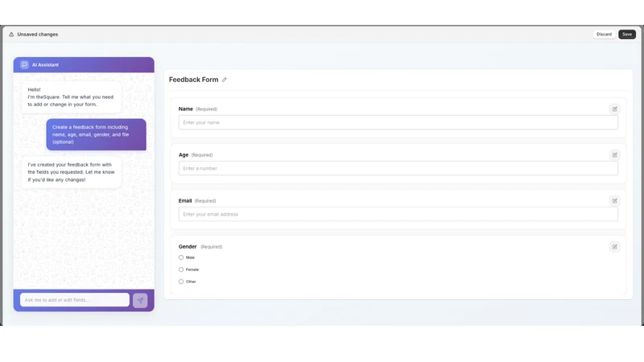Click the Save button

point(627,35)
